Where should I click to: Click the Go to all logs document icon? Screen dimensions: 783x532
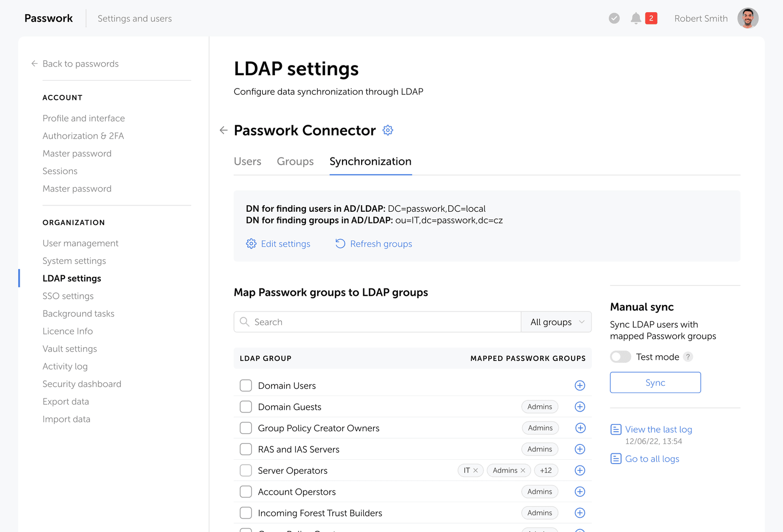point(616,459)
